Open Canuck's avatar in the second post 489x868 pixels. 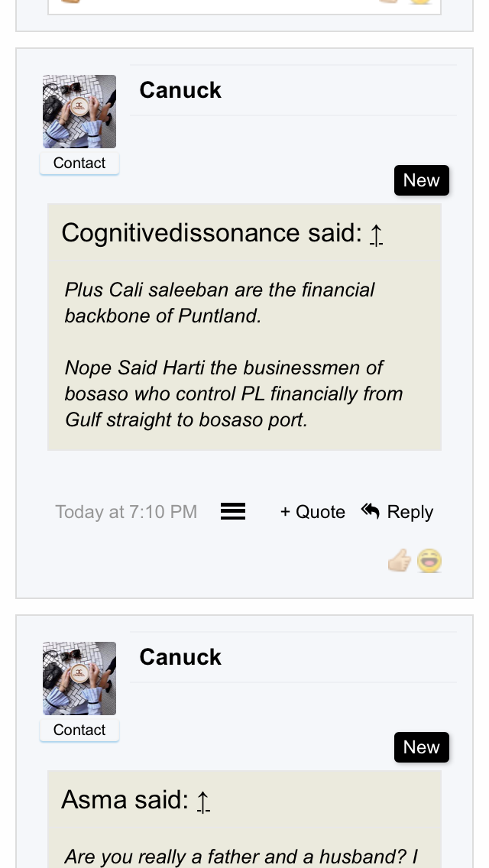point(79,679)
